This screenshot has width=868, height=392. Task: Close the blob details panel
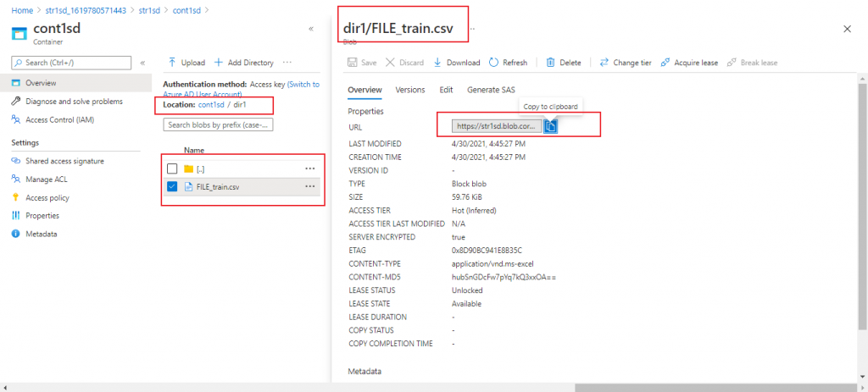(x=847, y=30)
